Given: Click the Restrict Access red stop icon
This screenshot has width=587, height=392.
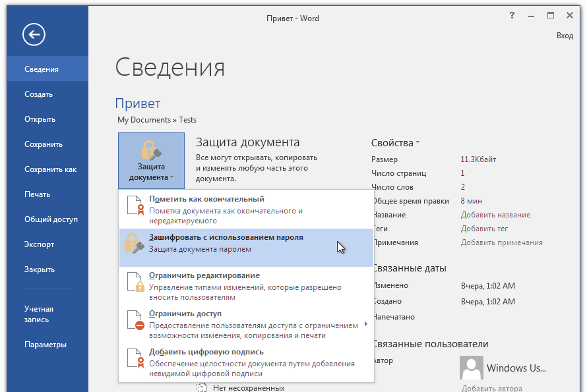Looking at the screenshot, I should [140, 325].
